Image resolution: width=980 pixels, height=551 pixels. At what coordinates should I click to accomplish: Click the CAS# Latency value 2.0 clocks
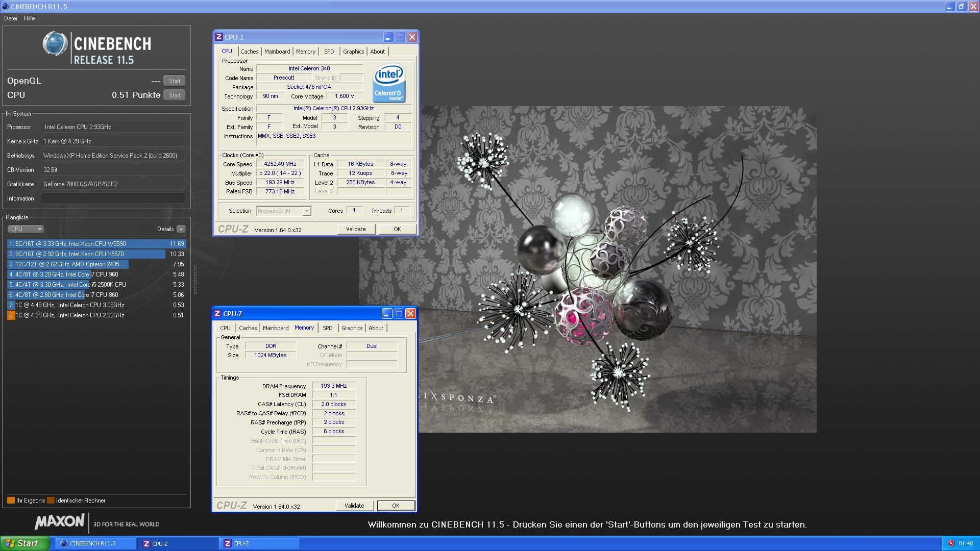(x=334, y=405)
